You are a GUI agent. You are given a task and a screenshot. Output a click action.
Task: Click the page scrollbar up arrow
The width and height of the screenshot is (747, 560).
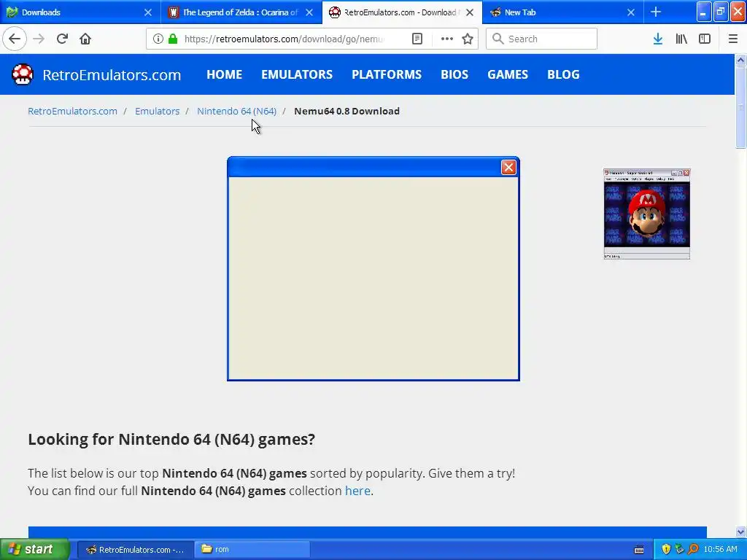coord(740,60)
